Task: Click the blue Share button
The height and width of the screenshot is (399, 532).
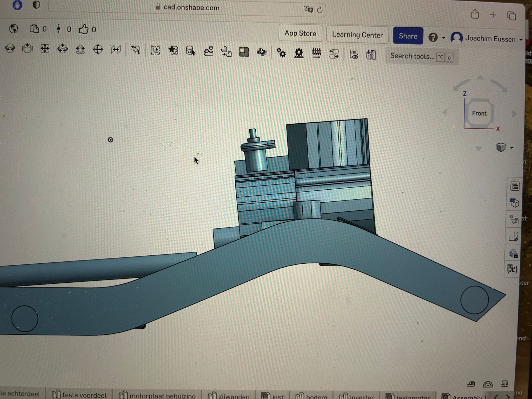Action: click(408, 36)
